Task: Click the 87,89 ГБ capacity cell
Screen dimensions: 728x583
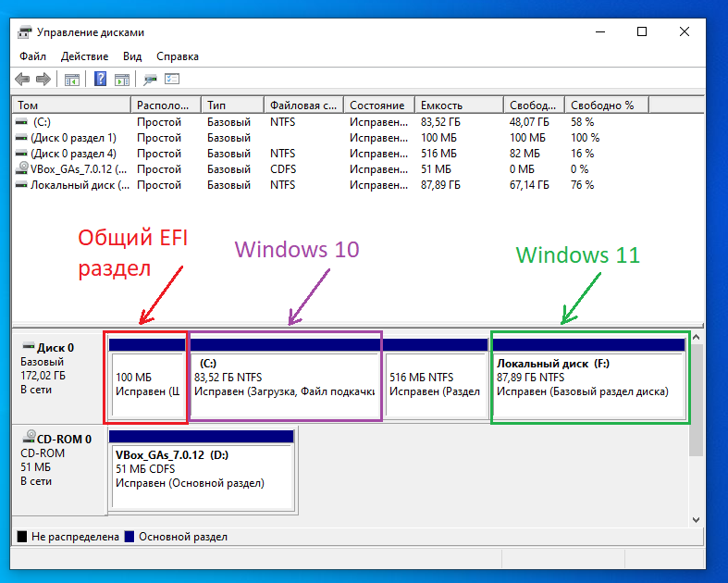Action: pos(440,185)
